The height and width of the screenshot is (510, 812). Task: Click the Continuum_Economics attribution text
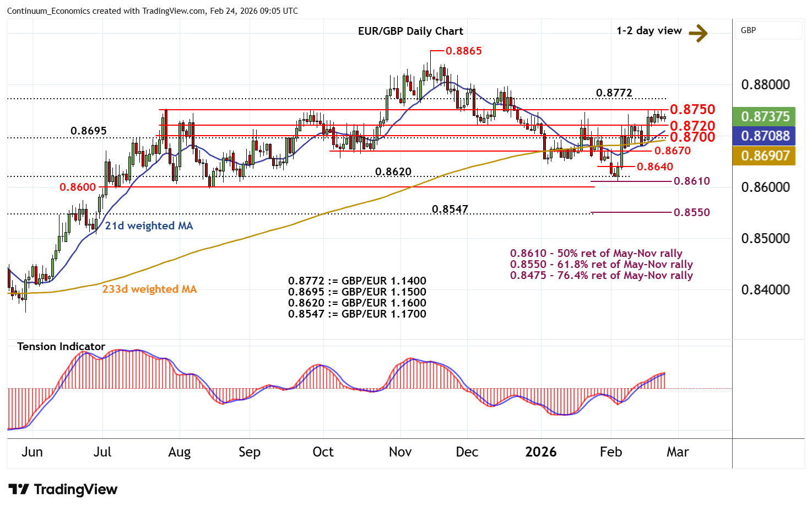[x=153, y=11]
